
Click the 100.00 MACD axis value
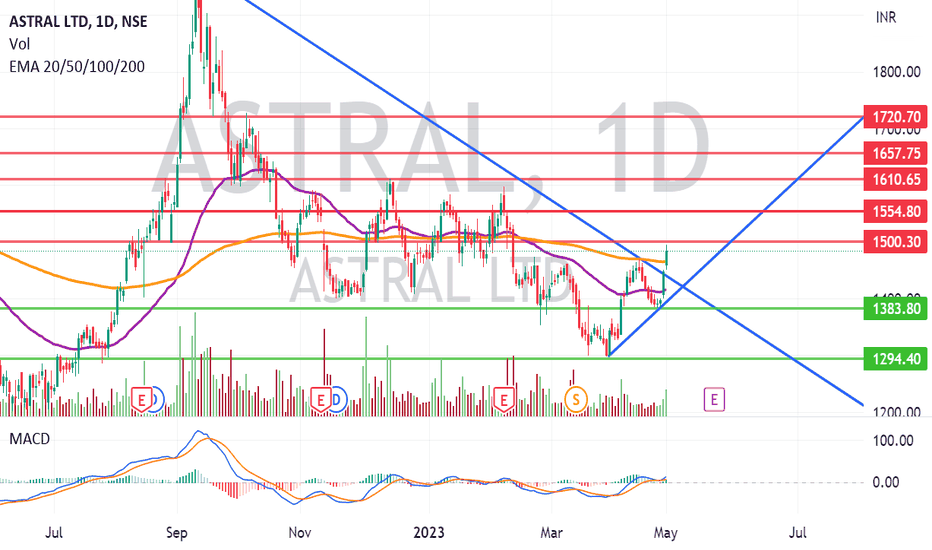pos(893,441)
